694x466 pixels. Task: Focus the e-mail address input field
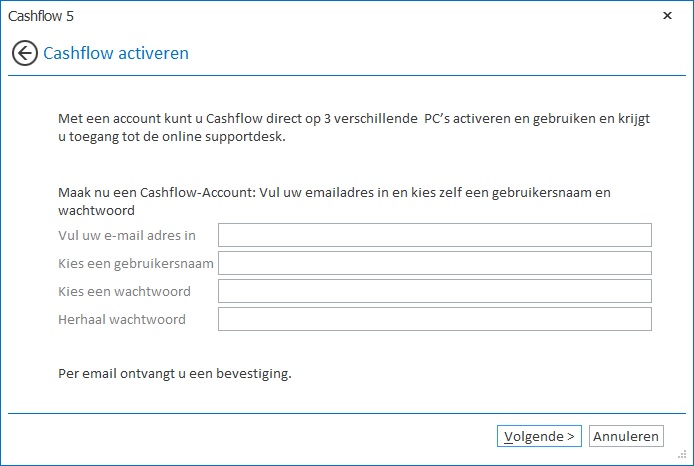(x=434, y=235)
